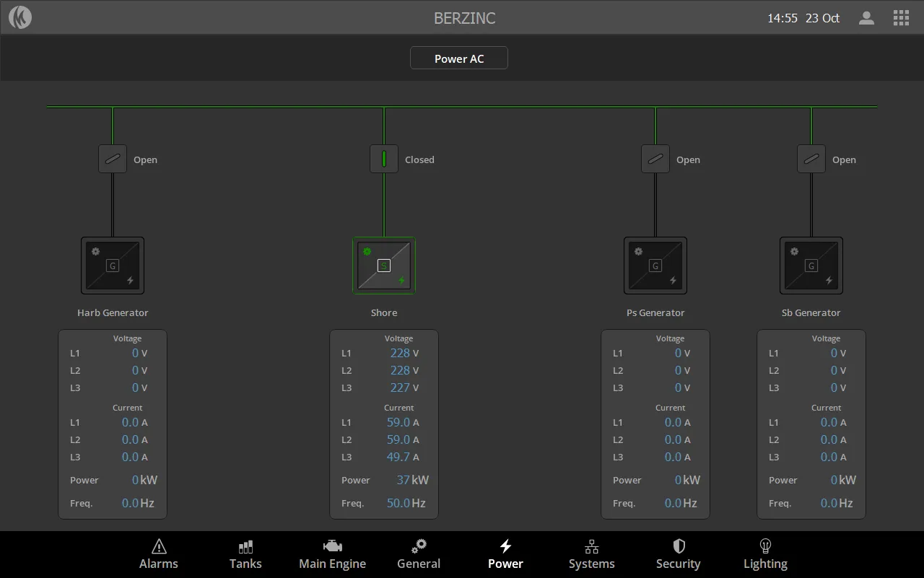
Task: Open the Security tab
Action: [679, 555]
